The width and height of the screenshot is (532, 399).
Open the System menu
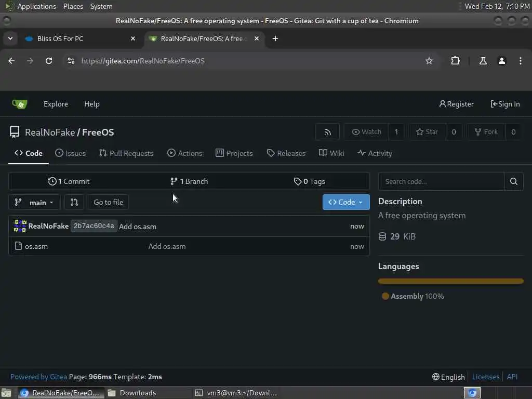point(101,6)
